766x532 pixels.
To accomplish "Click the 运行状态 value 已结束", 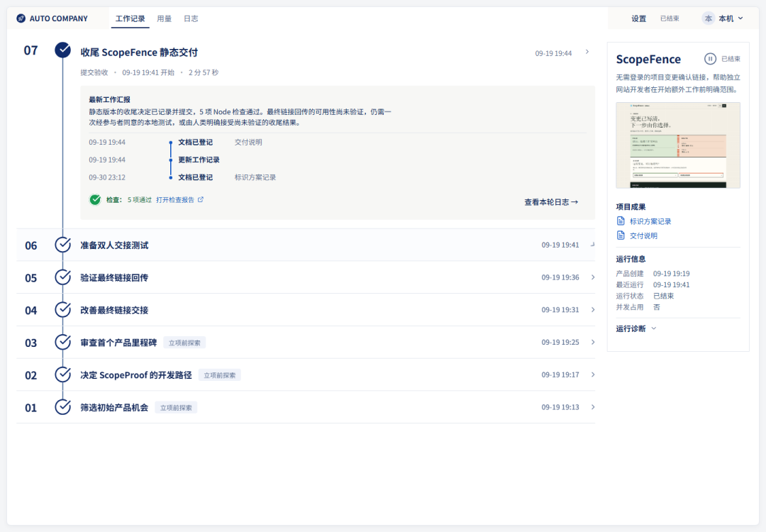I will [663, 296].
